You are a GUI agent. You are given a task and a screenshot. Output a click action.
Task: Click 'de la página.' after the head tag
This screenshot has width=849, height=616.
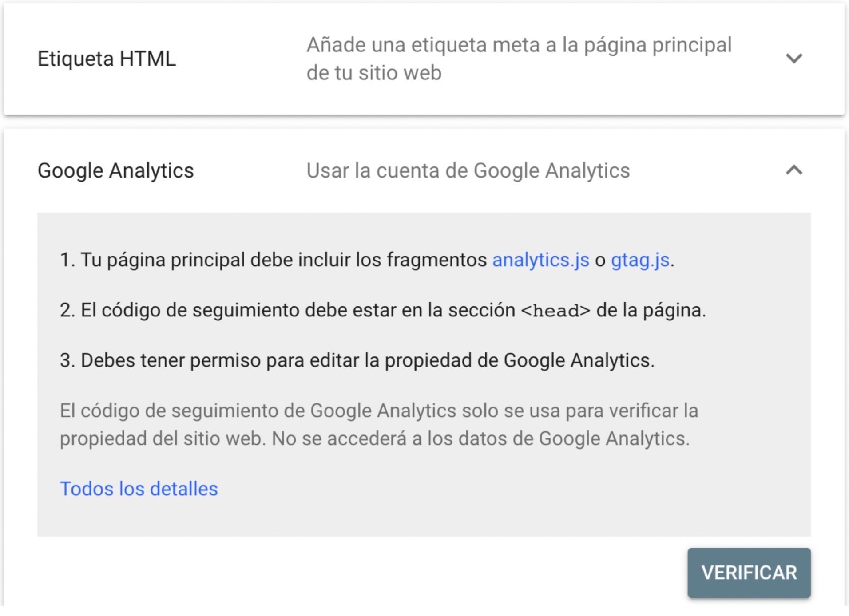click(651, 310)
